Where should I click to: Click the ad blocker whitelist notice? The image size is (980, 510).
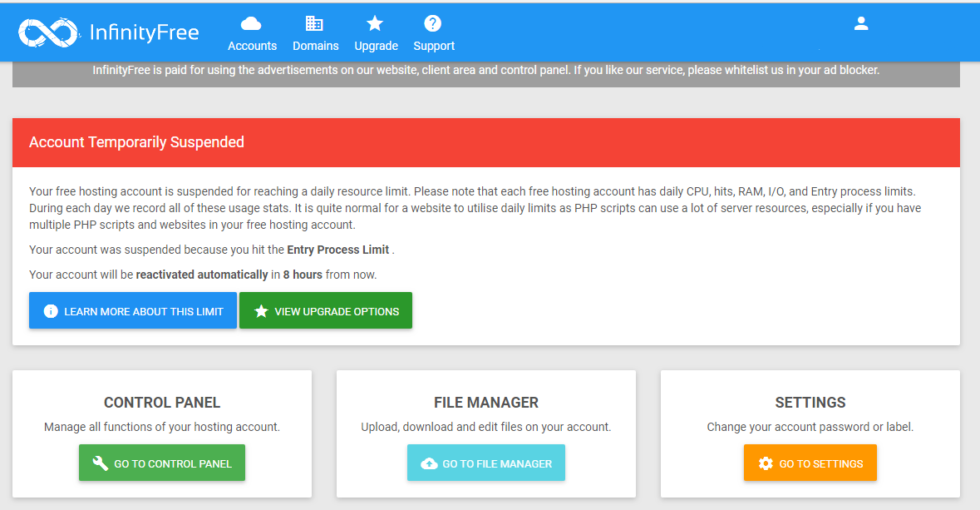tap(486, 70)
